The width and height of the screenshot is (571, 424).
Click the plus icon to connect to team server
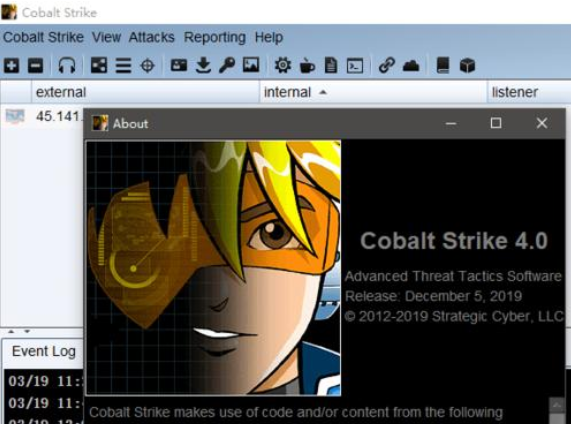[x=11, y=66]
